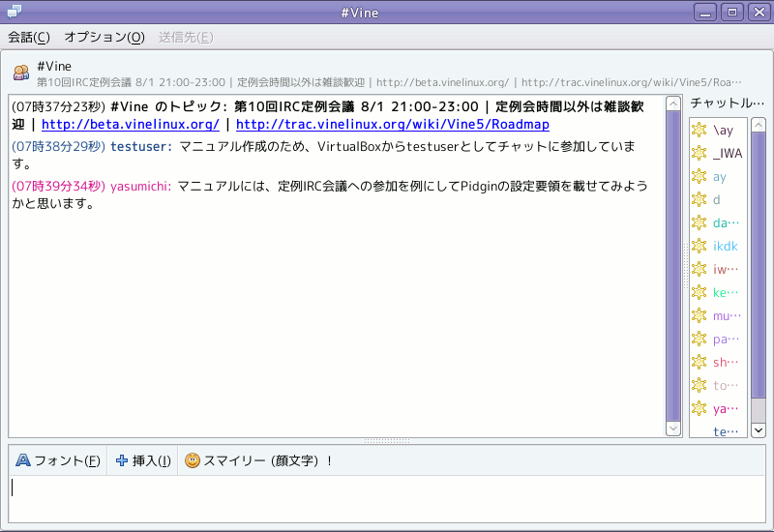Viewport: 774px width, 532px height.
Task: Open the 挿入(I) insert toolbar button
Action: coord(143,460)
